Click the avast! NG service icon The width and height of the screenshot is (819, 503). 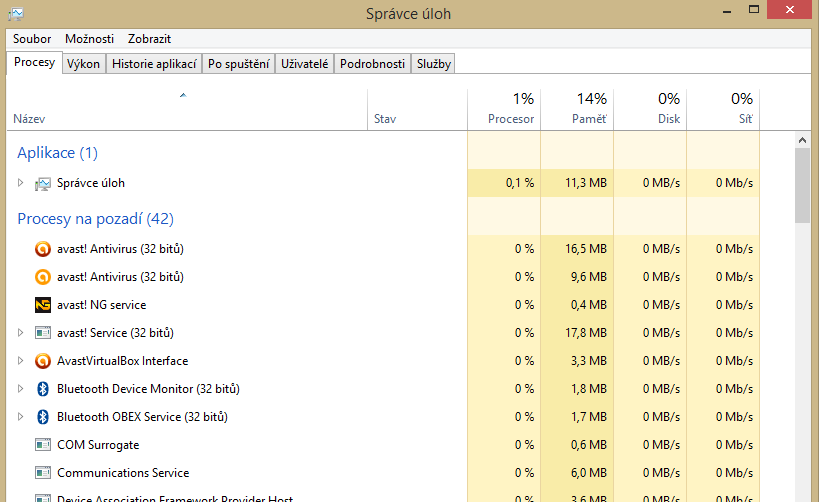pos(43,305)
